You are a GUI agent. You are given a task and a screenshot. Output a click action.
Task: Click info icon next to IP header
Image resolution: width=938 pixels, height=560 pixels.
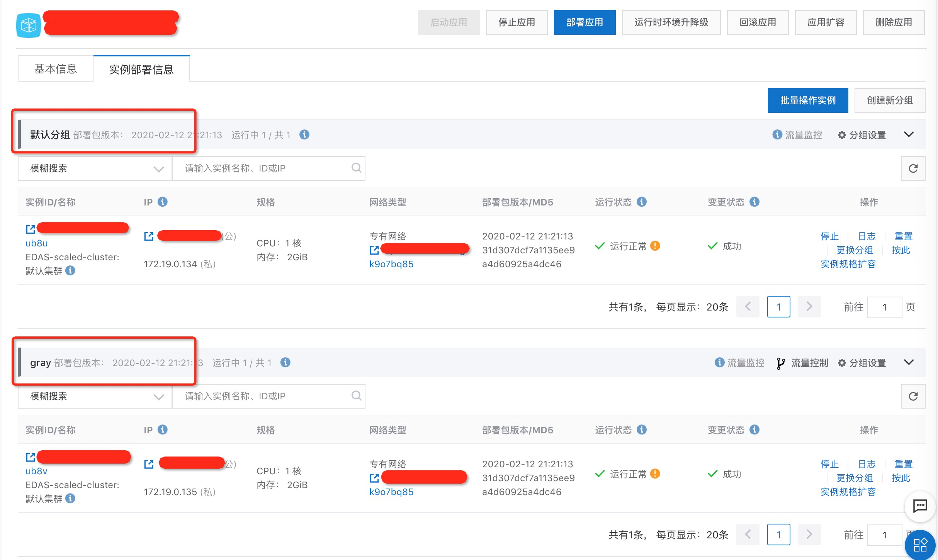(x=163, y=202)
